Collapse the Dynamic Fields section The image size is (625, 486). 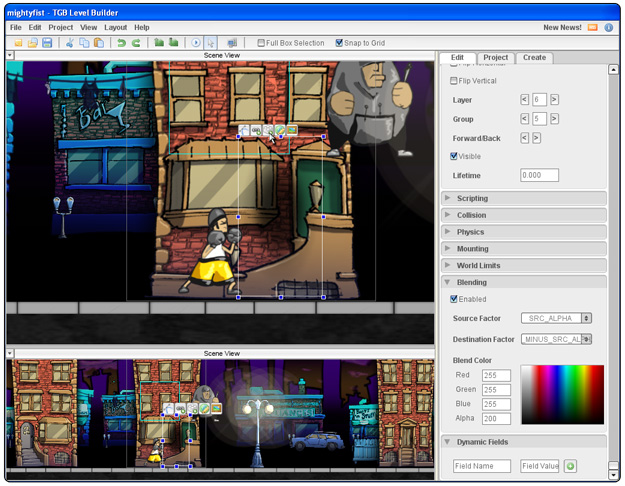[524, 442]
